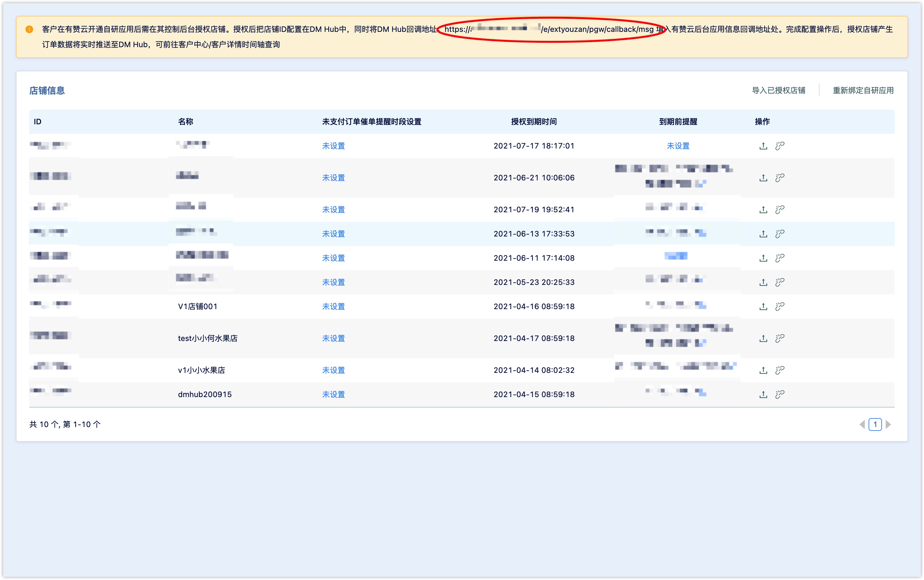Click the link icon in the 2021-05-23 20:25:33 row
Image resolution: width=924 pixels, height=580 pixels.
779,282
